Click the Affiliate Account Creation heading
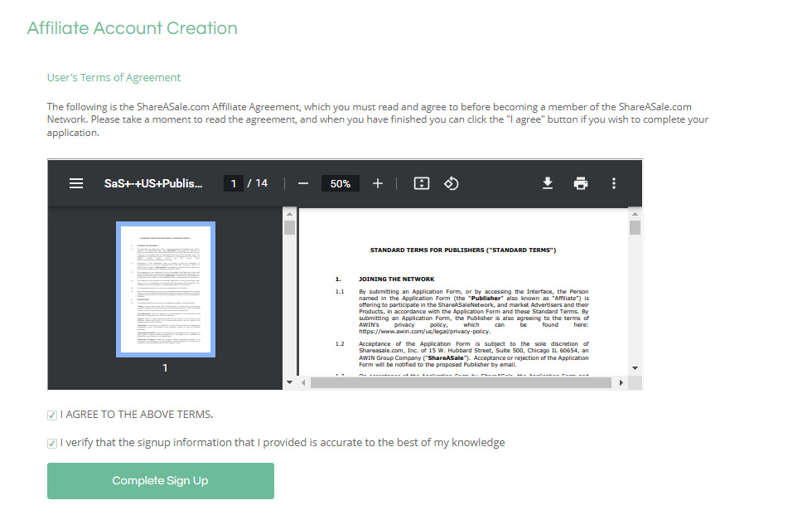 tap(132, 28)
